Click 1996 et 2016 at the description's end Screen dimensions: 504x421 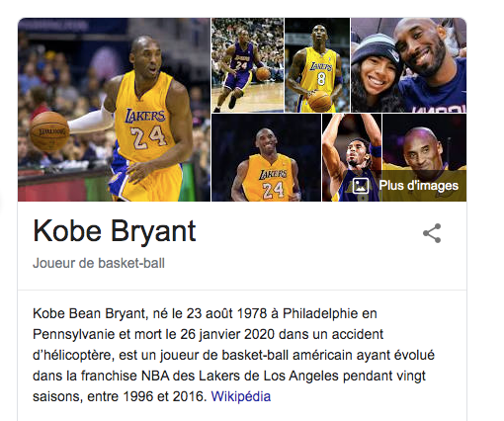pyautogui.click(x=163, y=396)
